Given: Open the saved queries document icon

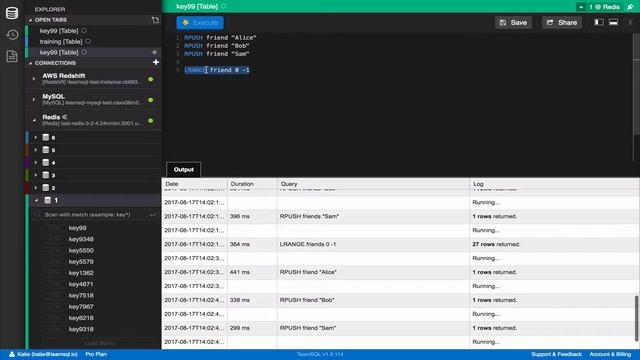Looking at the screenshot, I should point(12,56).
